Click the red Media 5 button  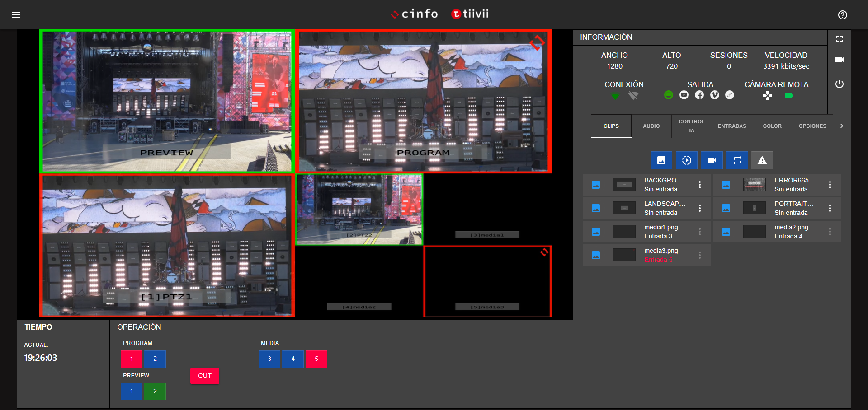[316, 359]
